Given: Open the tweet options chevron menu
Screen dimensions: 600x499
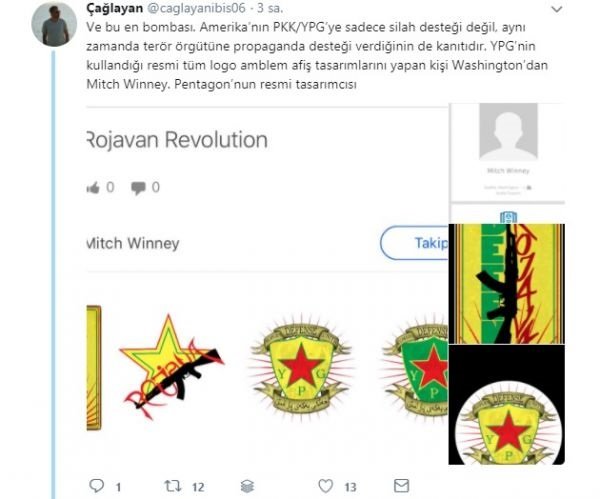Looking at the screenshot, I should [557, 9].
